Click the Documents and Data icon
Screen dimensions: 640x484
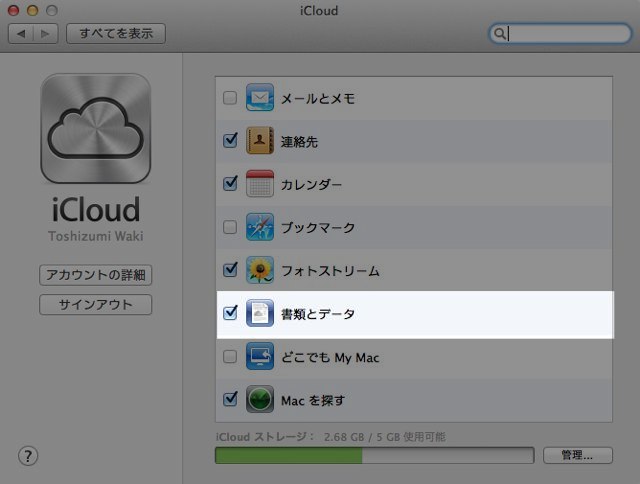tap(260, 313)
